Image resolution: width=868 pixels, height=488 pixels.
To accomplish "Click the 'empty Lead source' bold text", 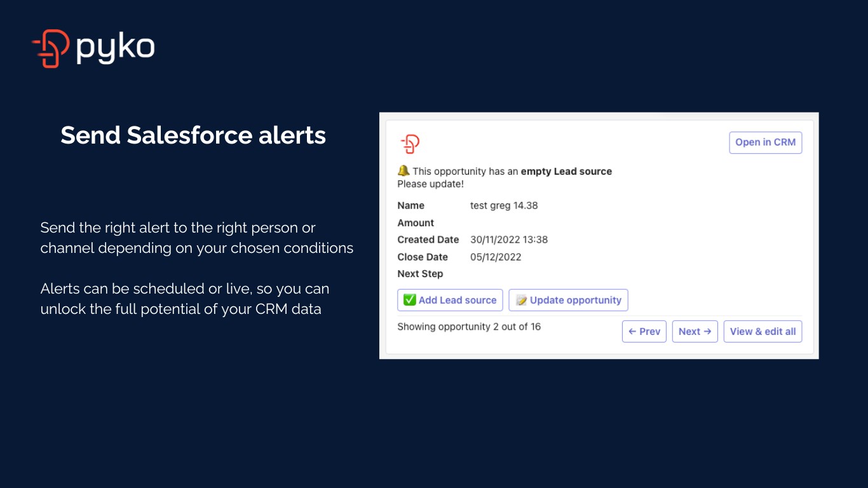I will point(566,172).
